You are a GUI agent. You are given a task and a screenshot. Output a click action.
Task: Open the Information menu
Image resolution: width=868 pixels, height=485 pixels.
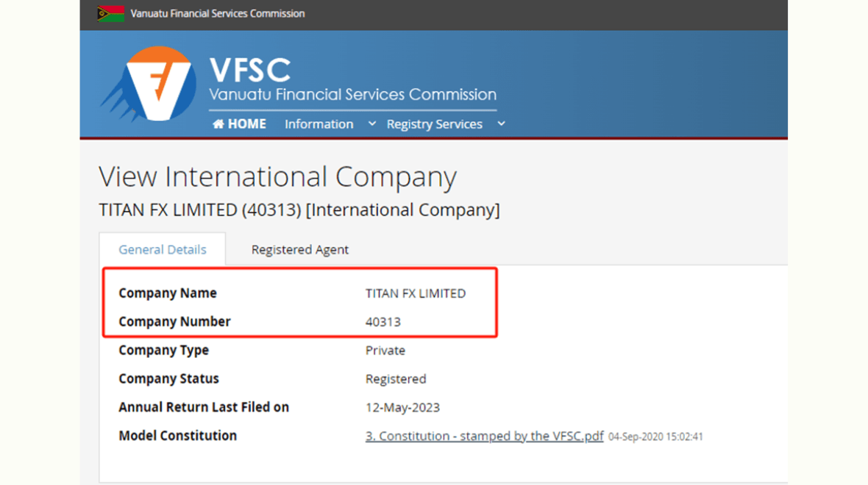[x=319, y=124]
